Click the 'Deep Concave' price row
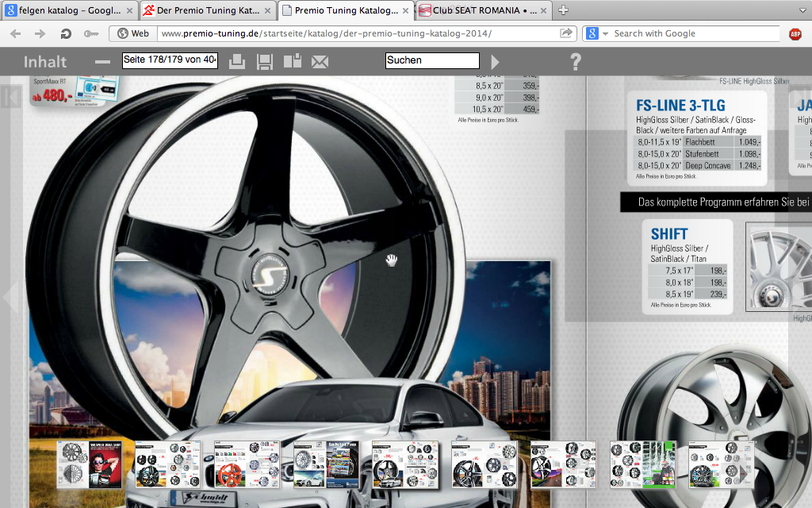Viewport: 812px width, 508px height. pos(699,165)
